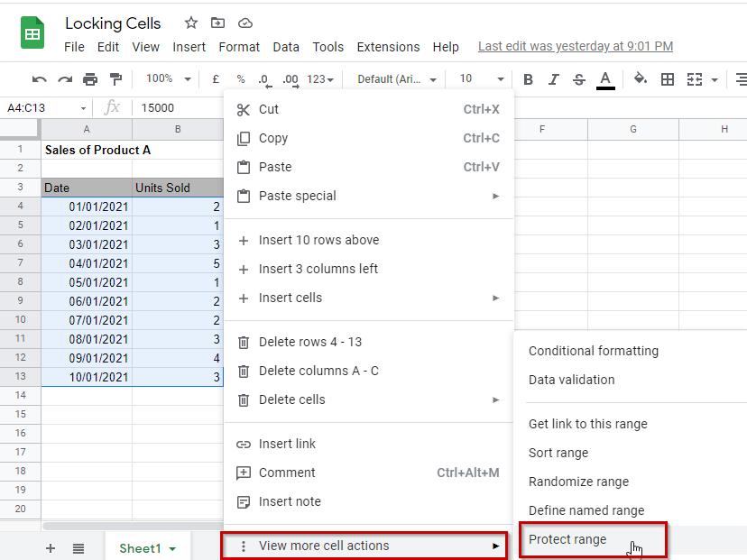Viewport: 747px width, 560px height.
Task: Click the formula bar value 15000
Action: click(158, 108)
